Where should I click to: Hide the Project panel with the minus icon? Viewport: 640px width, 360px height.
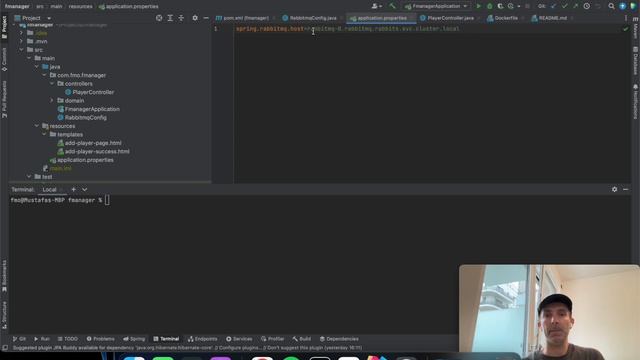(x=206, y=18)
